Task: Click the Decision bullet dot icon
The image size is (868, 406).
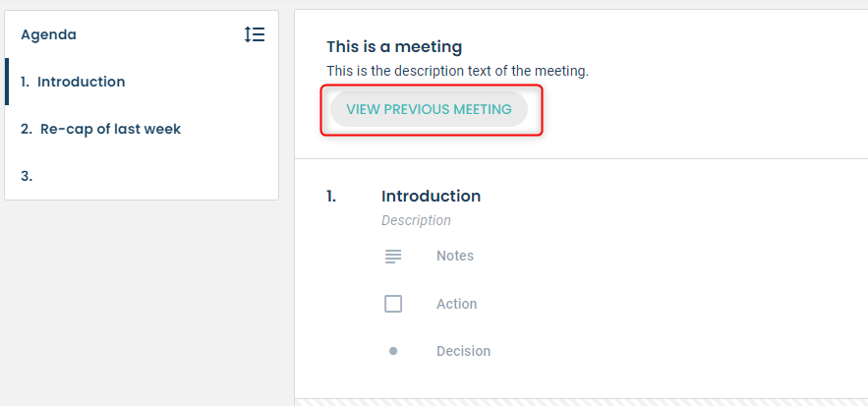Action: coord(393,351)
